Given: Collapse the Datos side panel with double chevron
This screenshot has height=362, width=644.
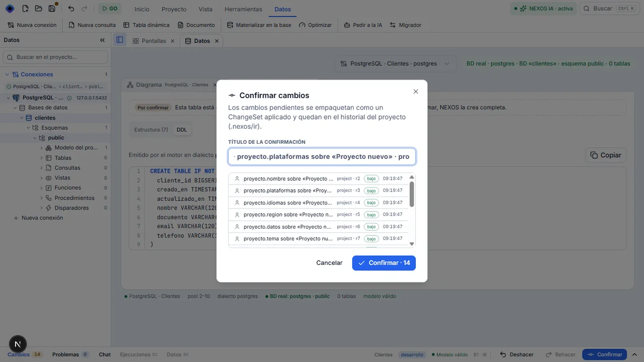Looking at the screenshot, I should pos(103,40).
